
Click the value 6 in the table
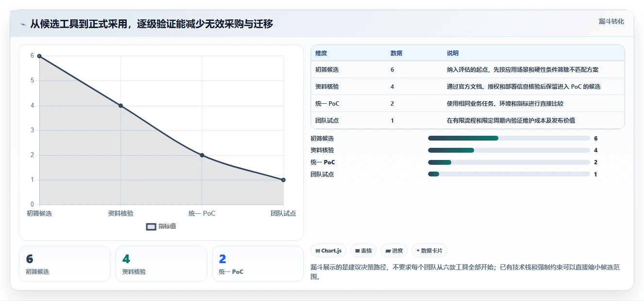coord(392,70)
